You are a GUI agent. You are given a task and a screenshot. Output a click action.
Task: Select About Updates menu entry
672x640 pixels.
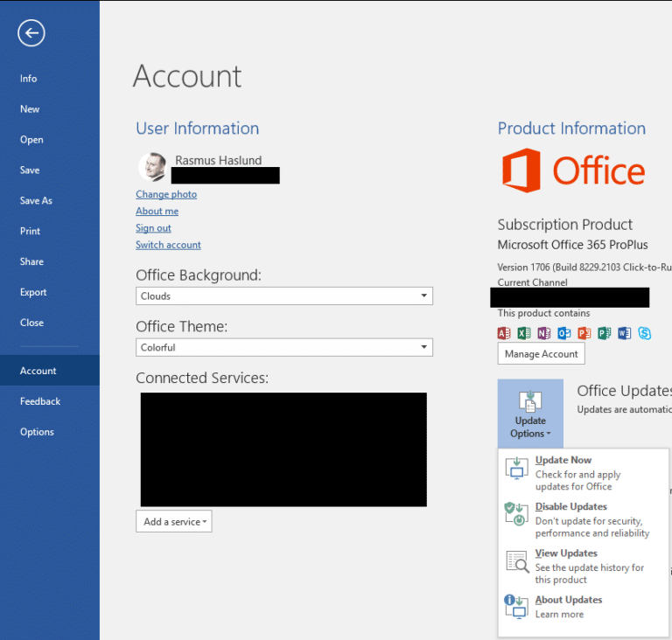point(583,607)
